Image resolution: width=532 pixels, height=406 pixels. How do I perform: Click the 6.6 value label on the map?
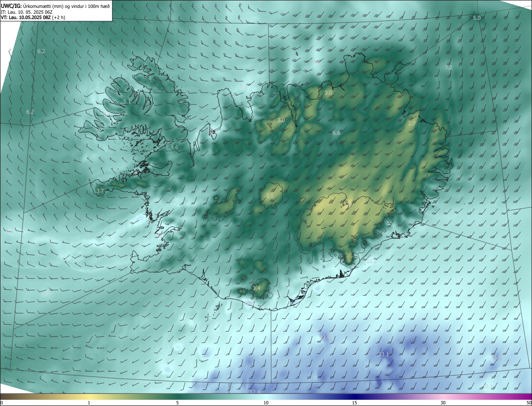(336, 133)
